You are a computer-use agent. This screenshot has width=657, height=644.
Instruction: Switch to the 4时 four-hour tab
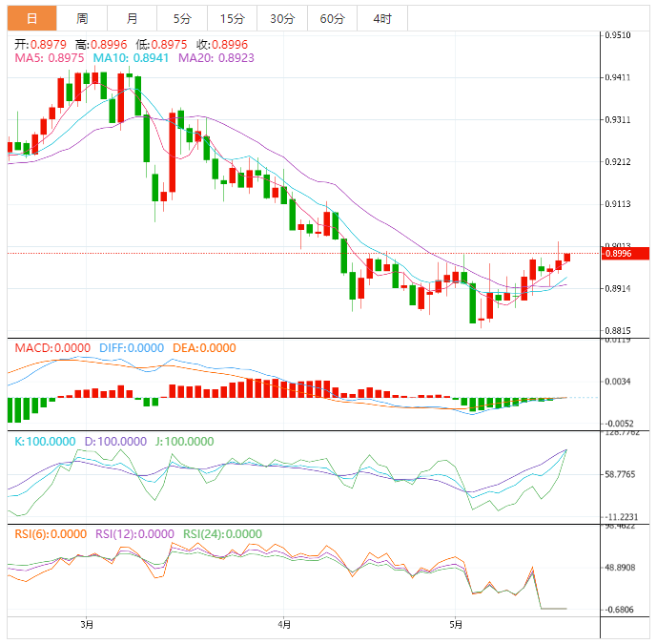[382, 18]
